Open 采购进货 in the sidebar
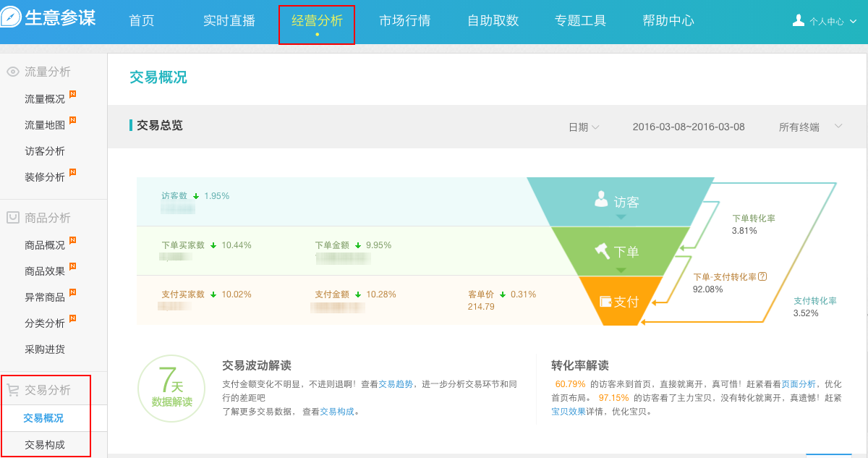868x458 pixels. coord(45,349)
